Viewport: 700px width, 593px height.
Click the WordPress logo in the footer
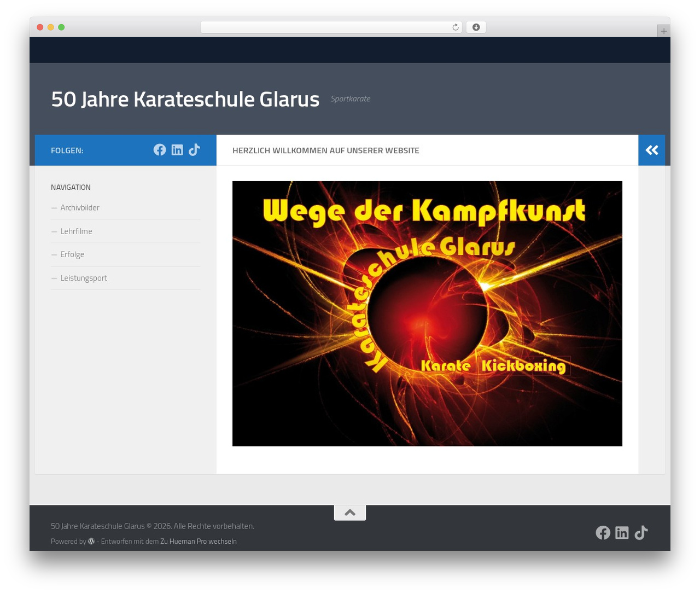tap(91, 542)
